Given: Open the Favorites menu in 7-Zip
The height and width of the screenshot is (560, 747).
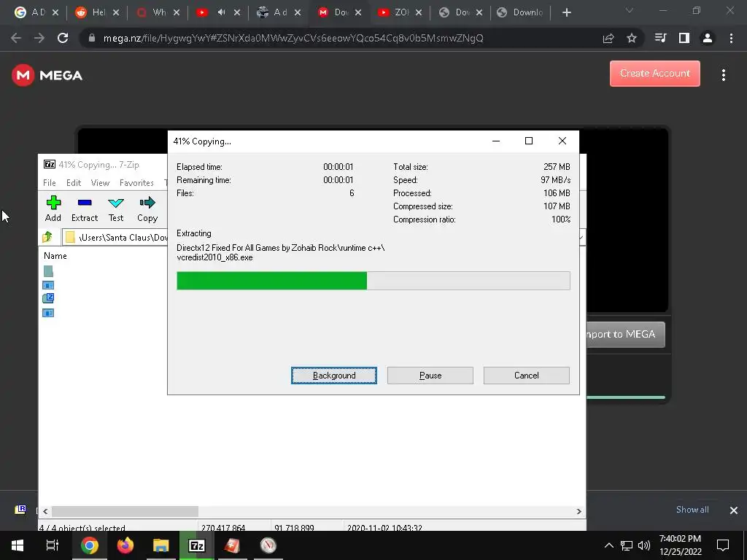Looking at the screenshot, I should 136,183.
